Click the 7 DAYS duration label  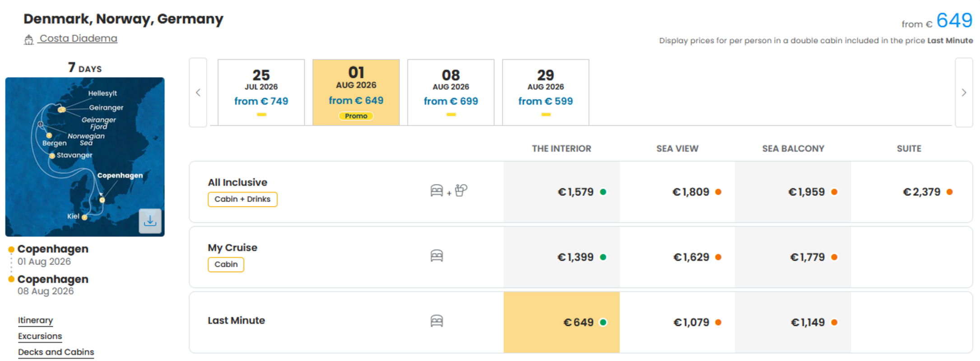85,68
